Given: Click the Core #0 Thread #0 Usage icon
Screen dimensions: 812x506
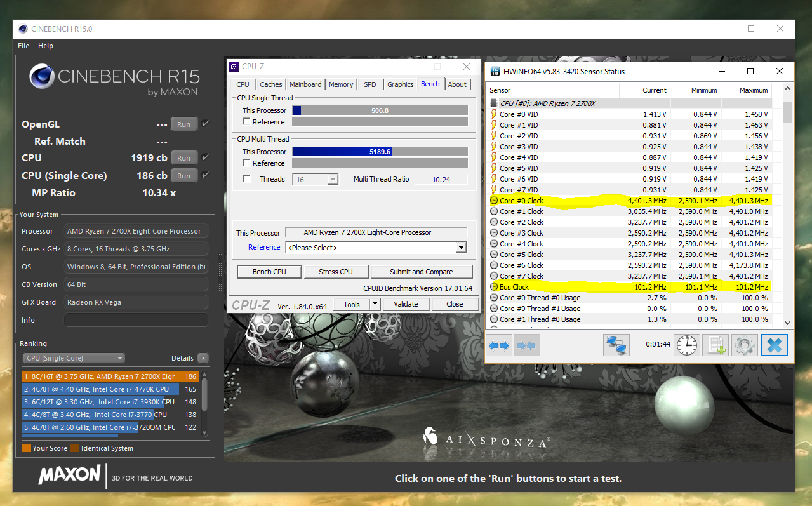Looking at the screenshot, I should point(494,298).
